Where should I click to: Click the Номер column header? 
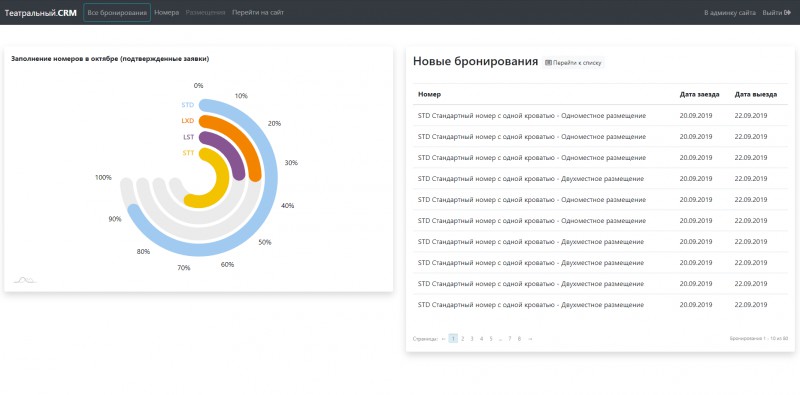coord(430,94)
